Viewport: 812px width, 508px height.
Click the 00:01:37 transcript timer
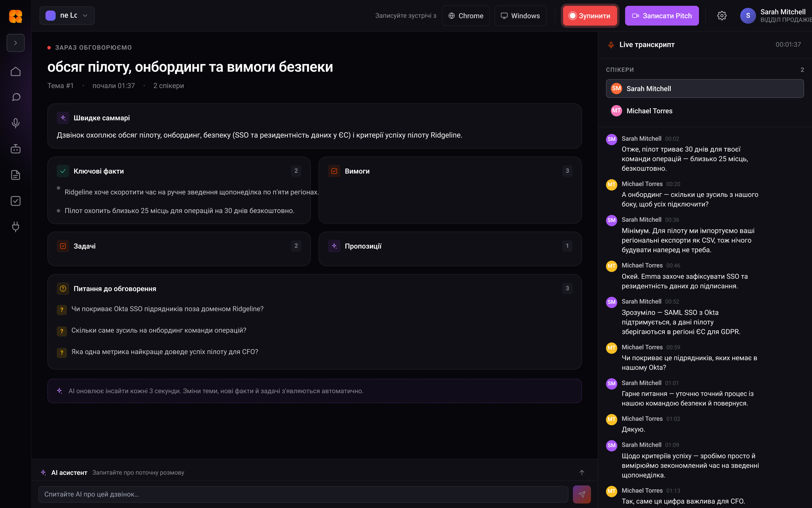788,45
